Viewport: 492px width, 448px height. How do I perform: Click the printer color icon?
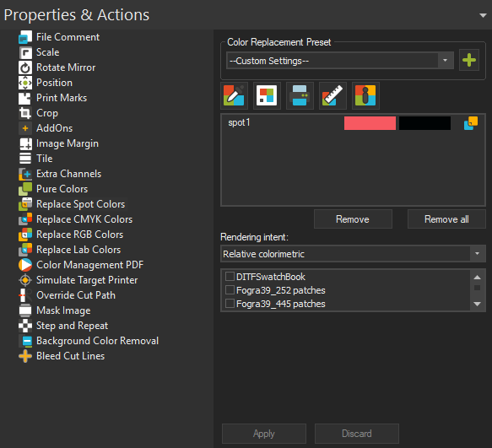tap(300, 95)
